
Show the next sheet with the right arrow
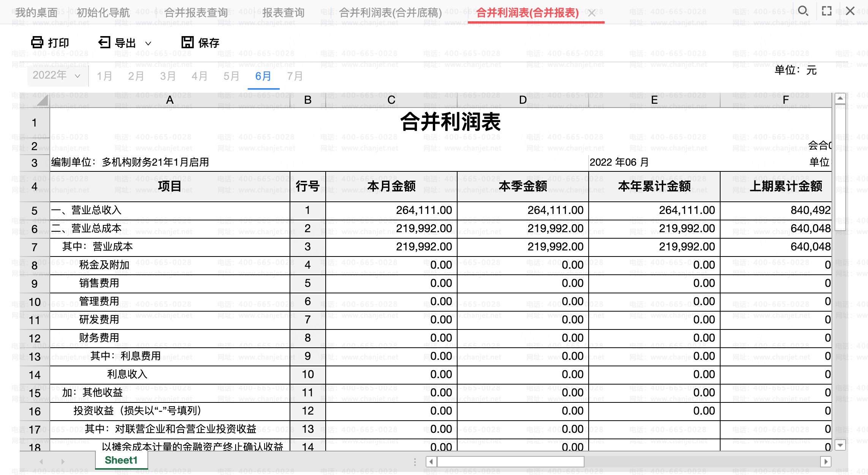point(63,462)
